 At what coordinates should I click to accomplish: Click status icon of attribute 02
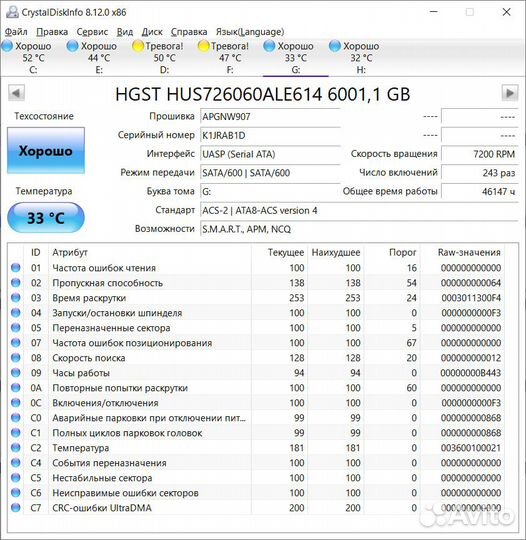[x=16, y=282]
